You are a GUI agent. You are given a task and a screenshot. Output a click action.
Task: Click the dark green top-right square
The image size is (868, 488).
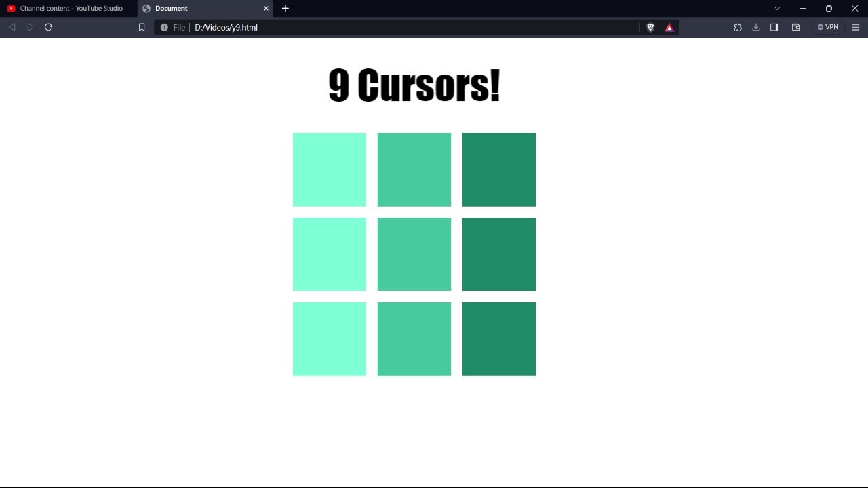[x=498, y=169]
